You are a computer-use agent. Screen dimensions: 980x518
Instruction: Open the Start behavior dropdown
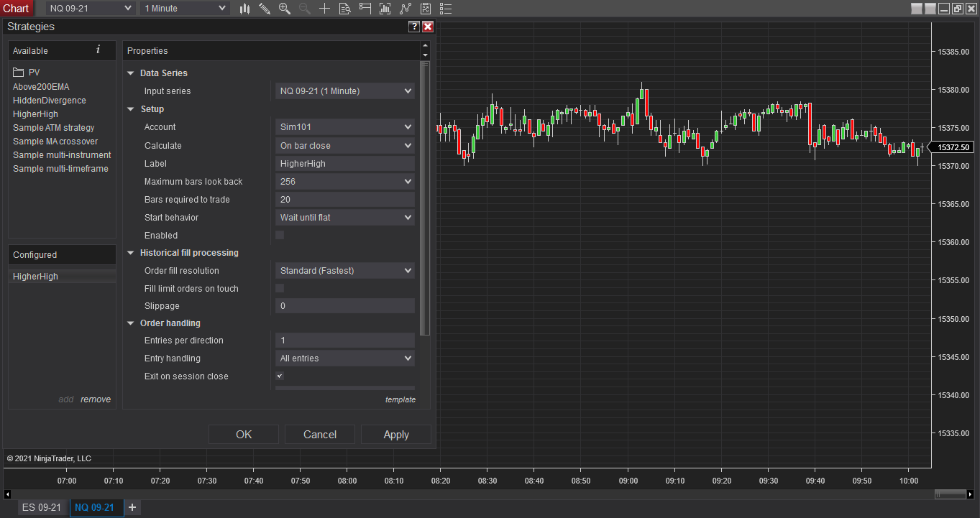345,217
